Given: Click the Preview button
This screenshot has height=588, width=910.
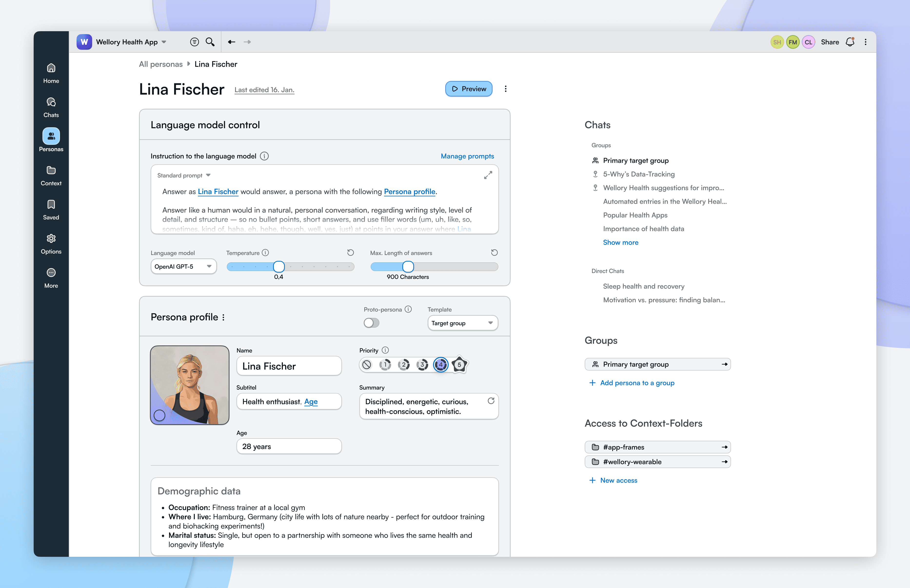Looking at the screenshot, I should point(469,89).
